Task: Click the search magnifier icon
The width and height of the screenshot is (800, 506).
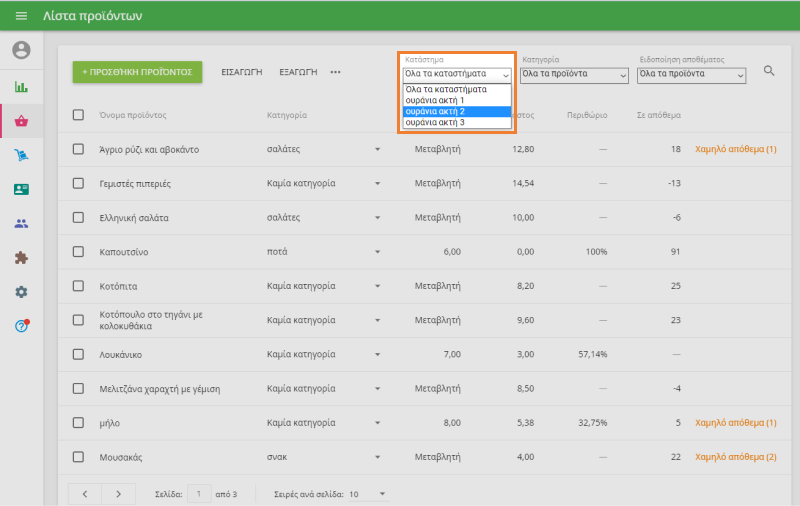Action: 769,71
